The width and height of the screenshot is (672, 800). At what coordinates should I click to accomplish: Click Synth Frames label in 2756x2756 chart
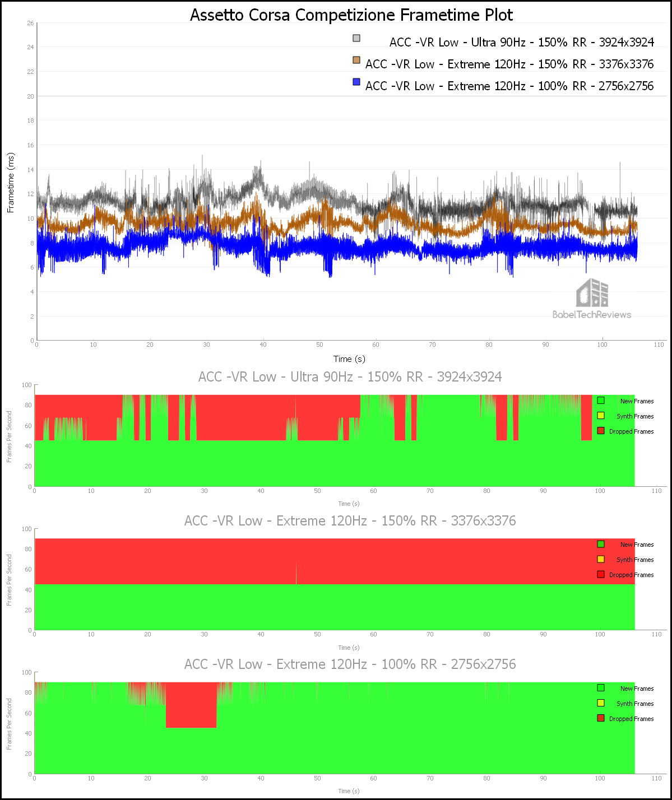coord(635,704)
